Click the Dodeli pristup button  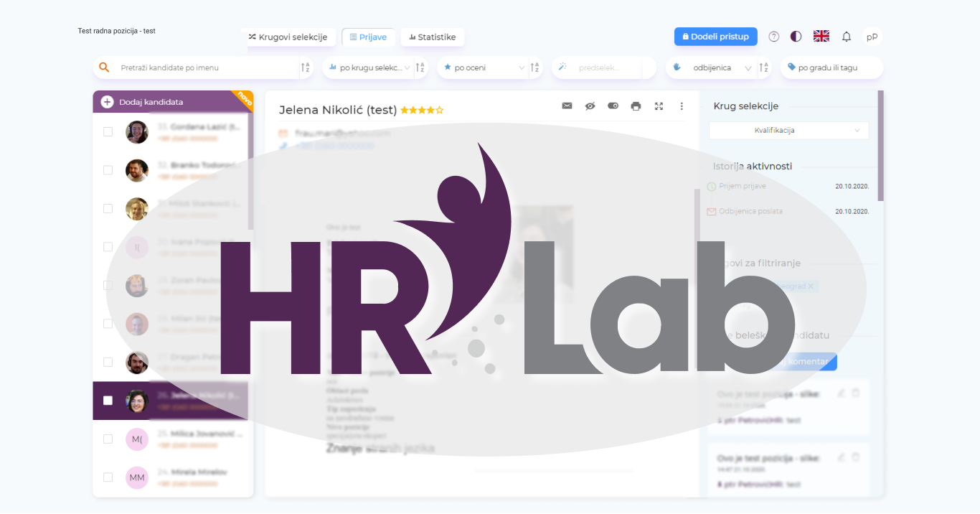click(715, 36)
